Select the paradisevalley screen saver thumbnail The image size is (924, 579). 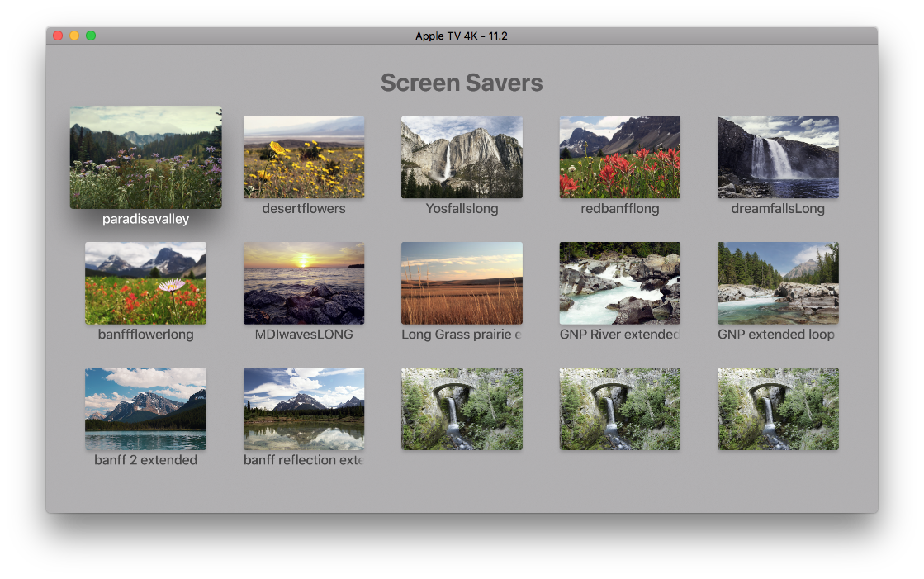pos(145,157)
